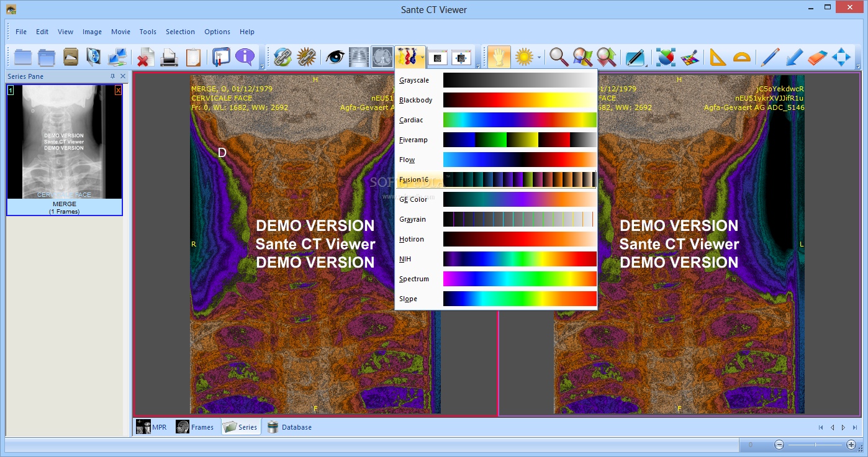Click the color palette figures toolbar button

(407, 57)
